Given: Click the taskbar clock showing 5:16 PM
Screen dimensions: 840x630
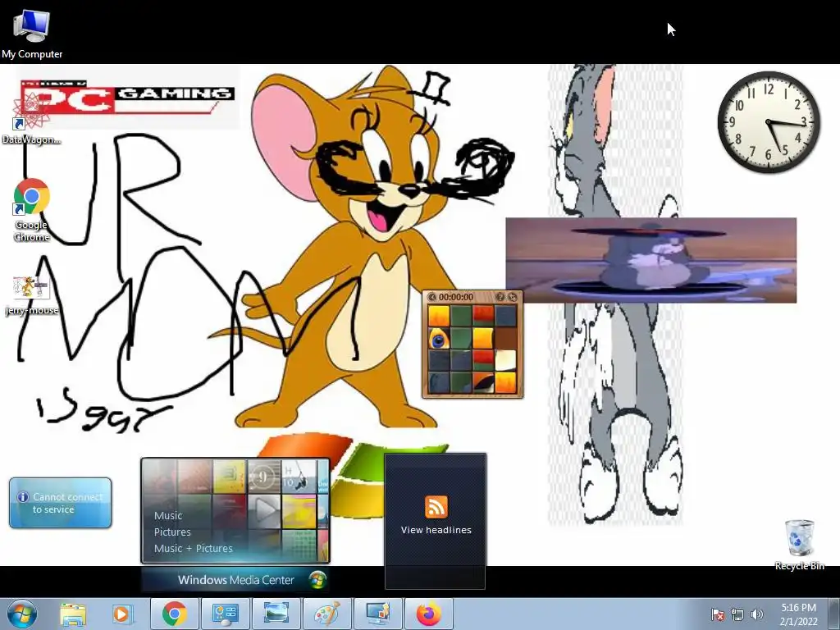Looking at the screenshot, I should pyautogui.click(x=798, y=614).
